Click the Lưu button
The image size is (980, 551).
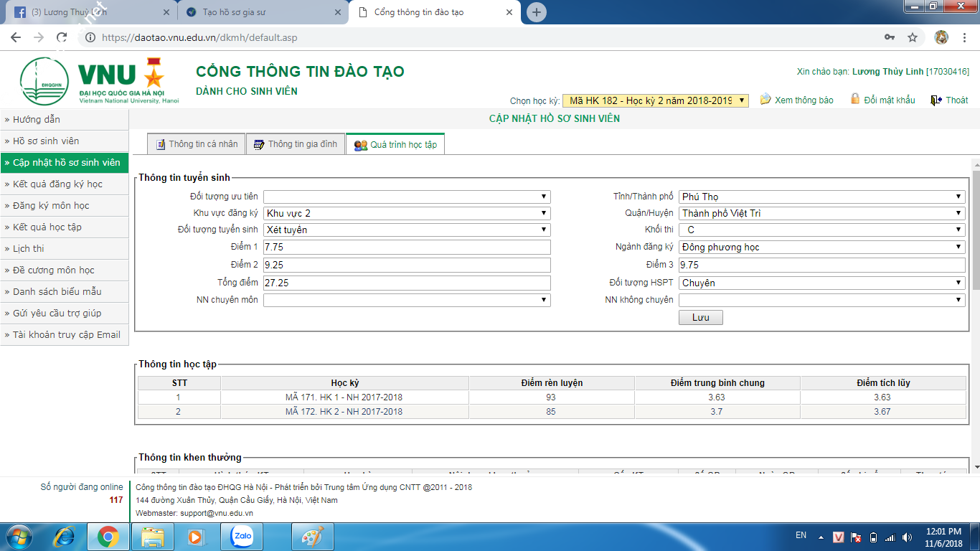tap(700, 317)
